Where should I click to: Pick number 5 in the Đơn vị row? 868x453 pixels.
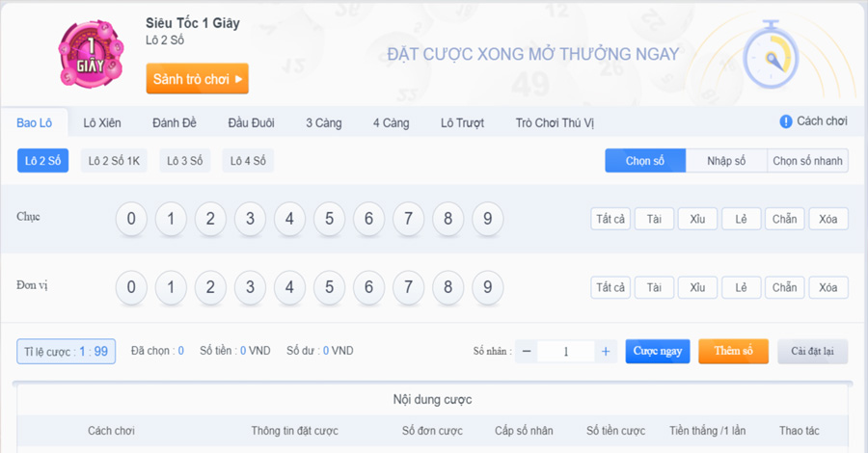(x=330, y=287)
